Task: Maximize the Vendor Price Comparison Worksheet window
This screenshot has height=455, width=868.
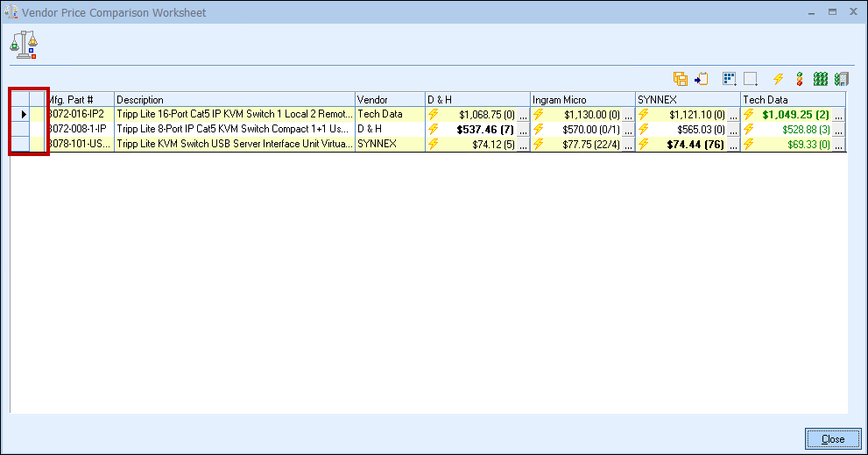Action: (x=832, y=11)
